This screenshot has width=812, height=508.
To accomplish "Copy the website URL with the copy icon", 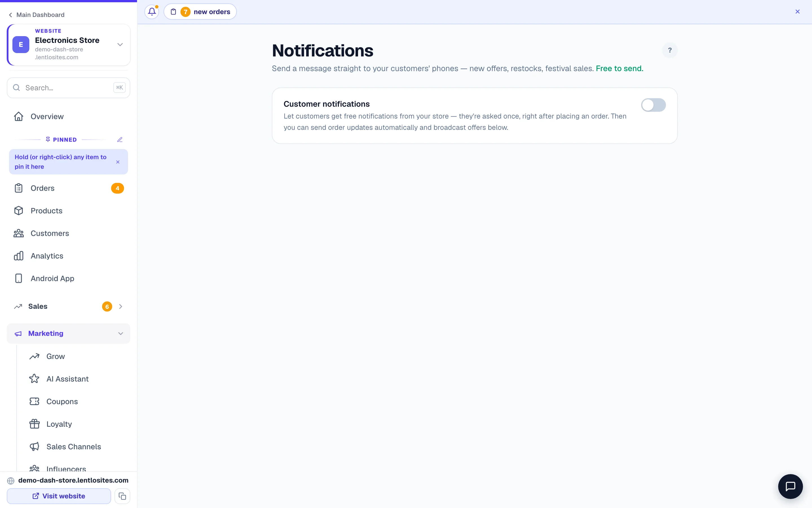I will pyautogui.click(x=122, y=496).
